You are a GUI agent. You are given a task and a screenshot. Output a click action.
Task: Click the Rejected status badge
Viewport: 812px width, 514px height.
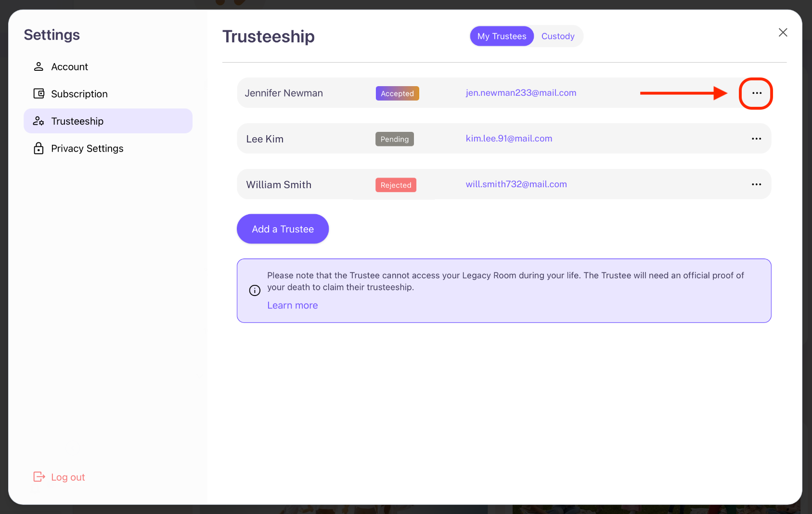point(396,185)
